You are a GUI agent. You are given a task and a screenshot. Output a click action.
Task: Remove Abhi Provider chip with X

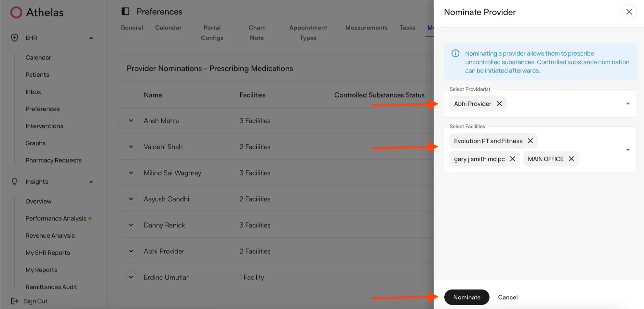[x=499, y=104]
